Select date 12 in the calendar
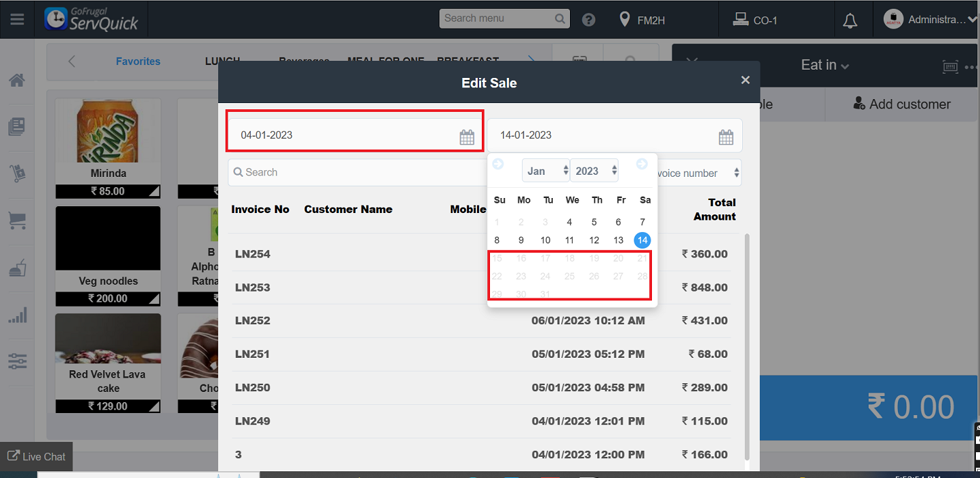 coord(594,240)
